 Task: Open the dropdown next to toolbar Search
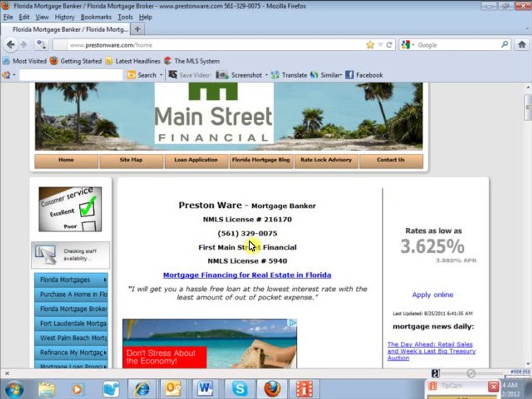click(x=161, y=75)
